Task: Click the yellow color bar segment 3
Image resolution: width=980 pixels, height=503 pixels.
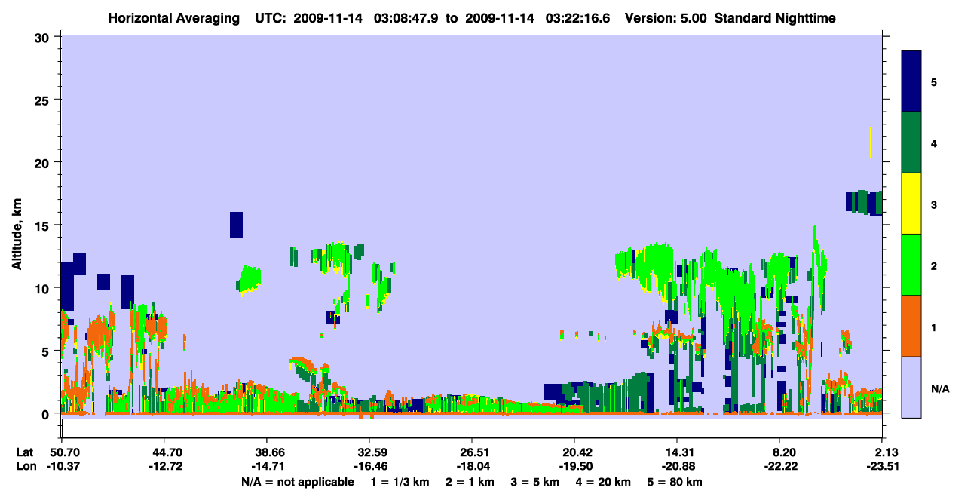Action: point(911,203)
